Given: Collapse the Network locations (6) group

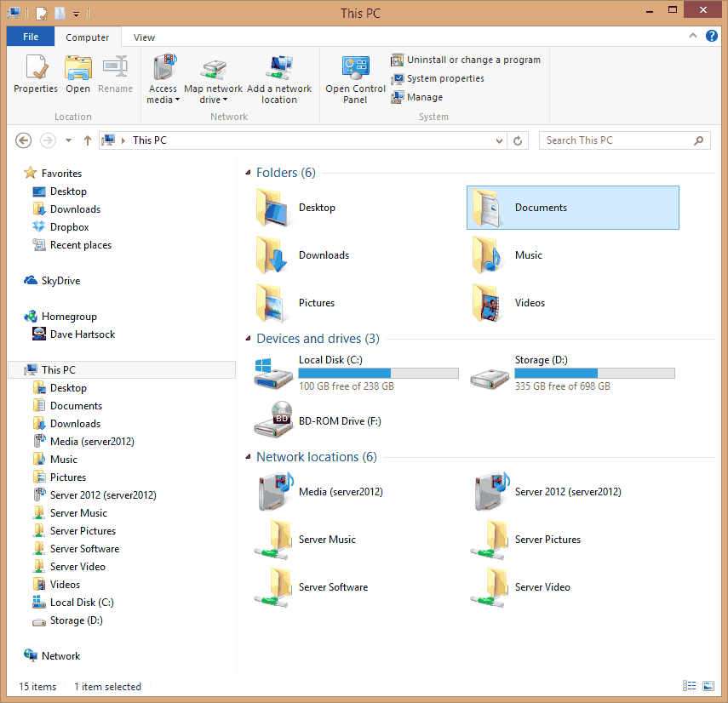Looking at the screenshot, I should [x=248, y=457].
